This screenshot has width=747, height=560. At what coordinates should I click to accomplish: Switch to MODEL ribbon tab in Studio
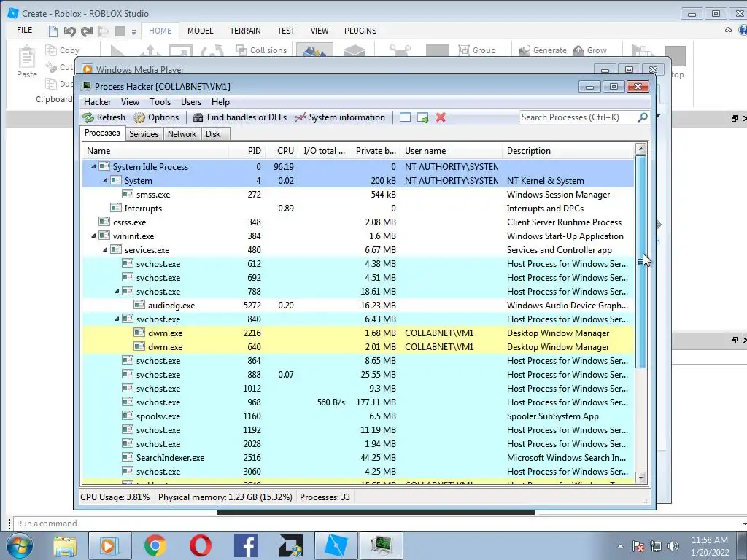pos(200,31)
